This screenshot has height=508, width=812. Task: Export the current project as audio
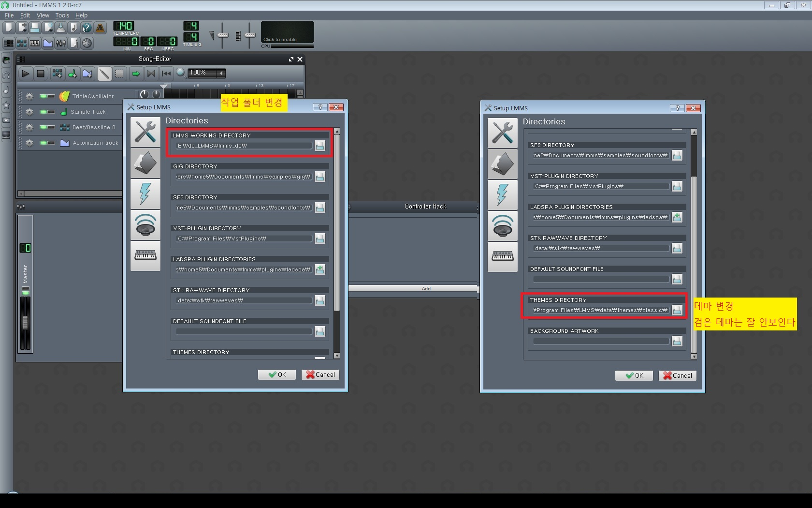74,28
